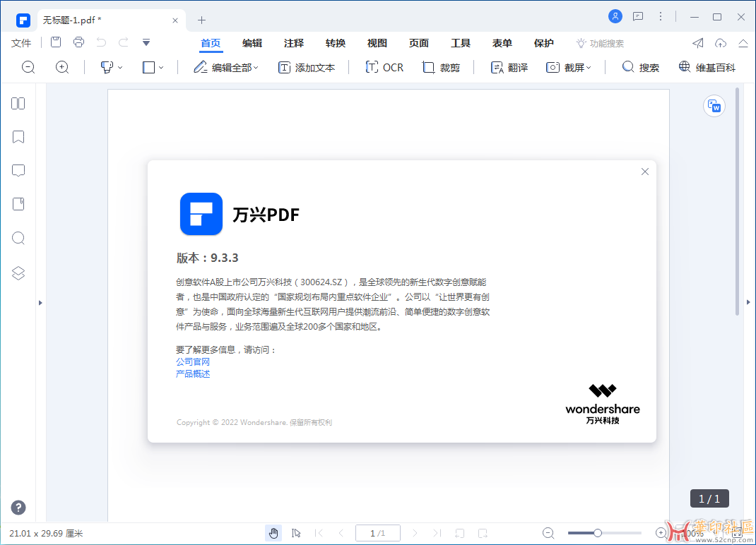The width and height of the screenshot is (756, 545).
Task: Collapse the ribbon with the up arrow
Action: (743, 43)
